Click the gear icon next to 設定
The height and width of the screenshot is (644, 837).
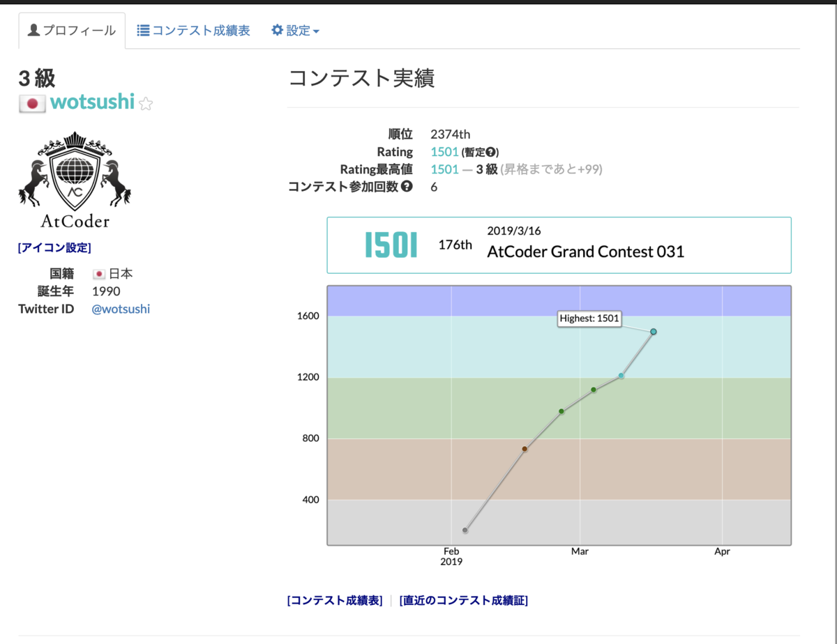click(x=277, y=31)
